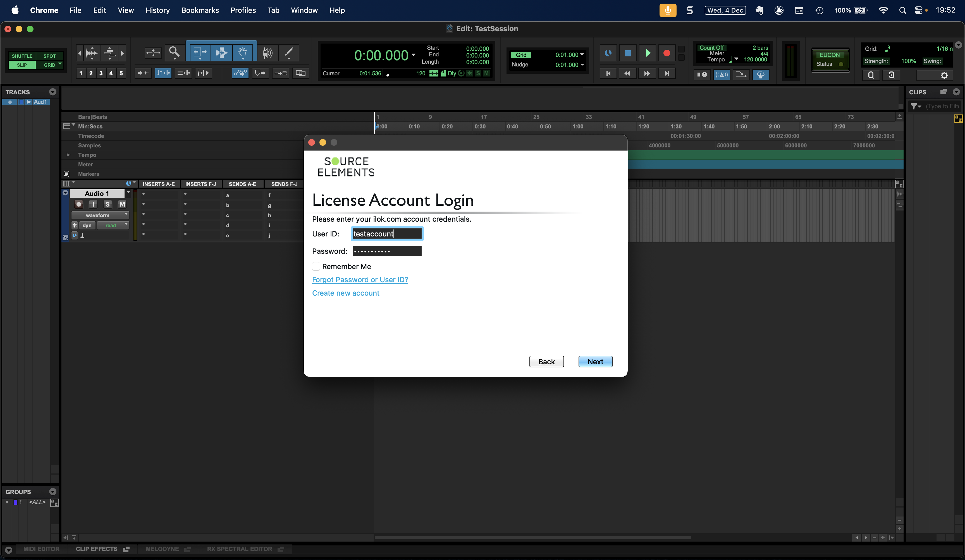Select the Zoomer magnifying glass tool

tap(174, 52)
